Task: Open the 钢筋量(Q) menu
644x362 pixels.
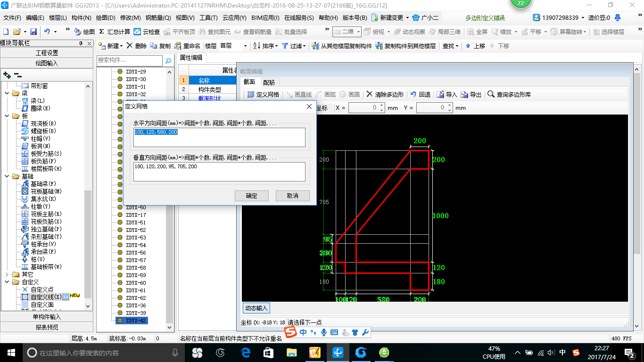Action: point(158,18)
